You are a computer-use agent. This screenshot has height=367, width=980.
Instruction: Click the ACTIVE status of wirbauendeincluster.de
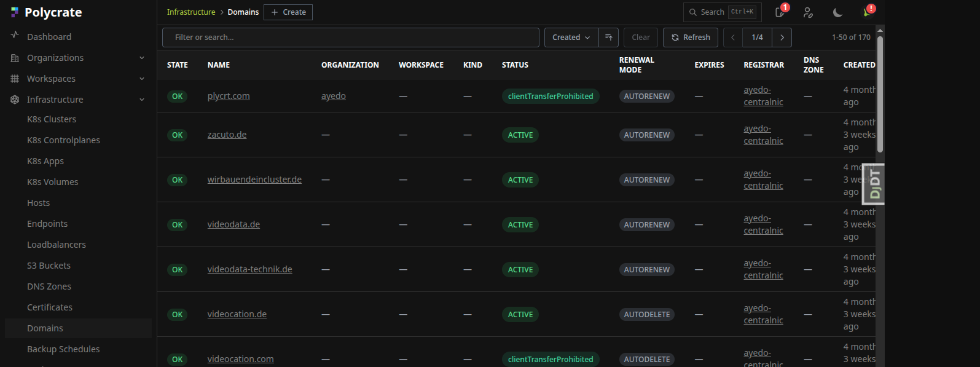pos(520,180)
